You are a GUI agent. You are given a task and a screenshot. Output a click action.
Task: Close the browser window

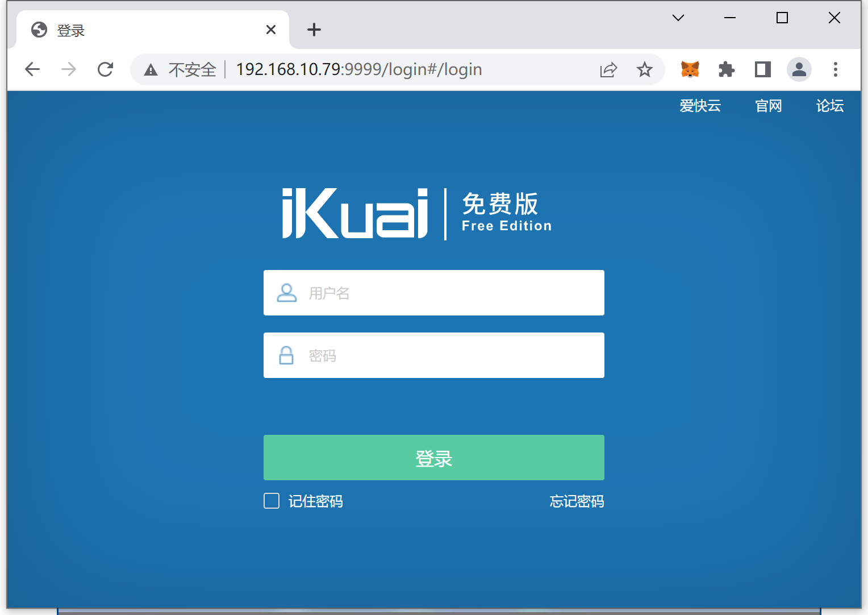[834, 18]
